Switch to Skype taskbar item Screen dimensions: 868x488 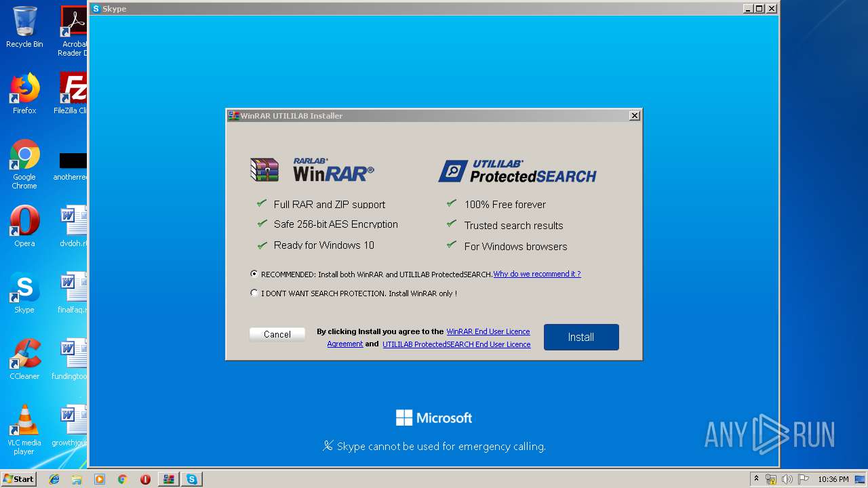click(192, 479)
